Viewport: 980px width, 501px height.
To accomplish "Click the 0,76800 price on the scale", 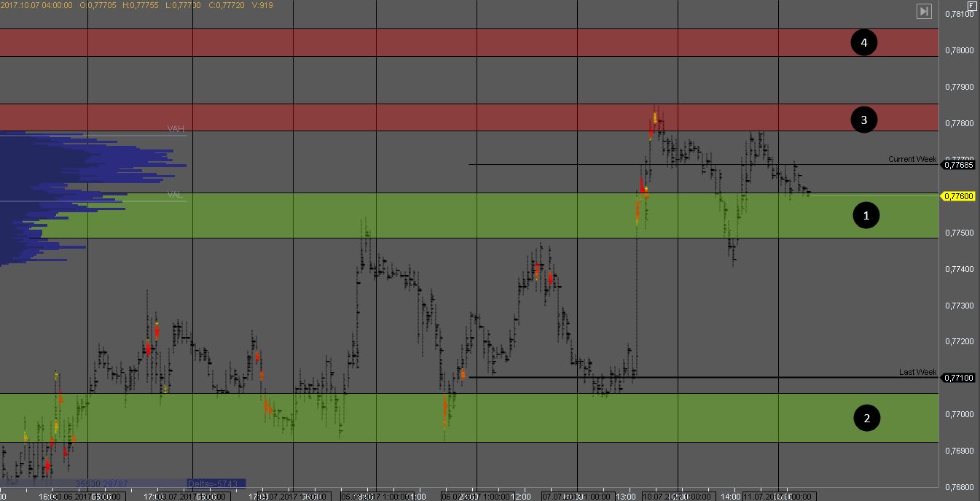I will 959,487.
